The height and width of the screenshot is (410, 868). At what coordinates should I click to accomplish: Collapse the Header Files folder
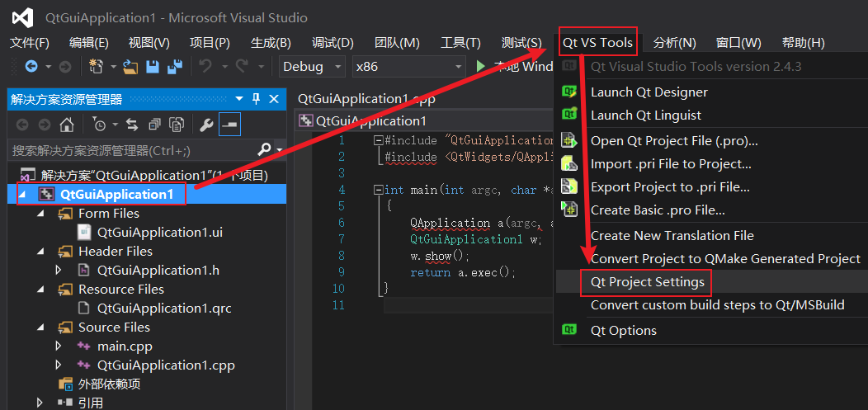tap(41, 252)
